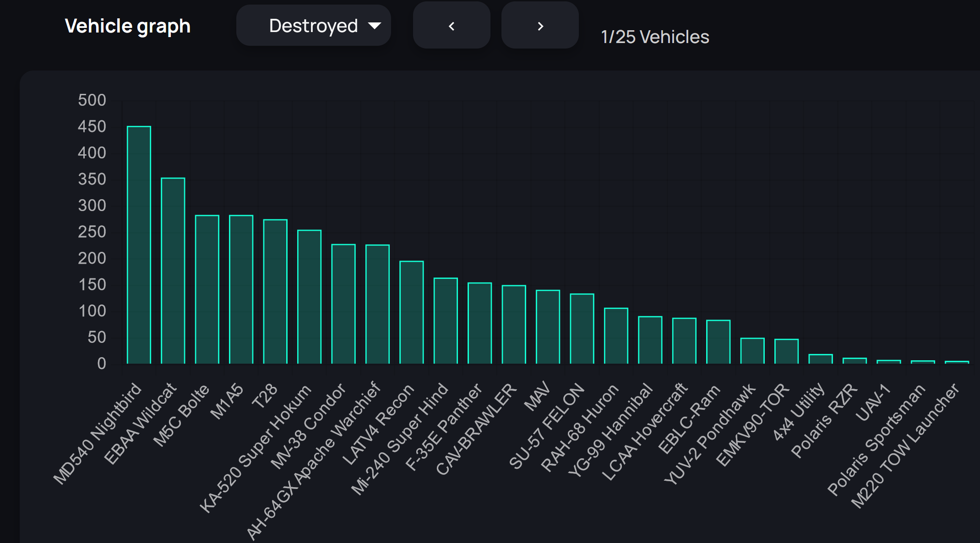Open the Destroyed dropdown selector
This screenshot has width=980, height=543.
313,26
